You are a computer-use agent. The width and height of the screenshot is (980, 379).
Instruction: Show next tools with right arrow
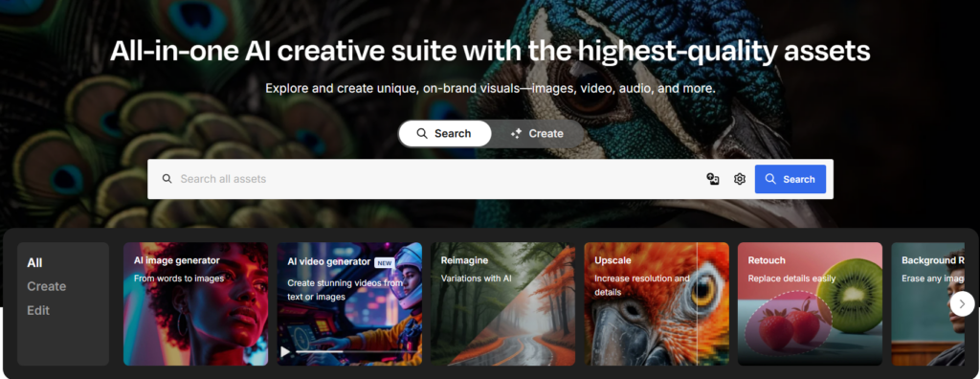(962, 304)
